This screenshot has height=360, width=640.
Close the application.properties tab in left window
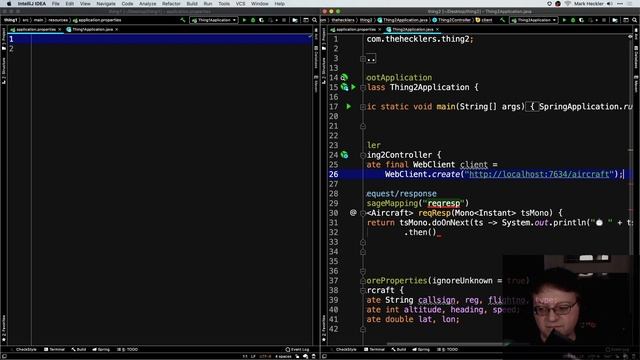(60, 29)
